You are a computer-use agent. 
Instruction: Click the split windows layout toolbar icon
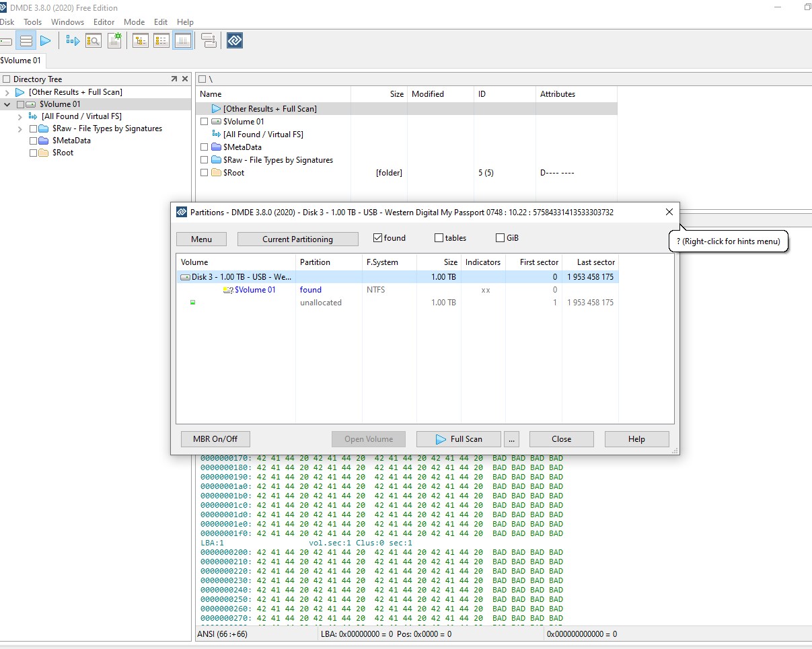click(209, 41)
